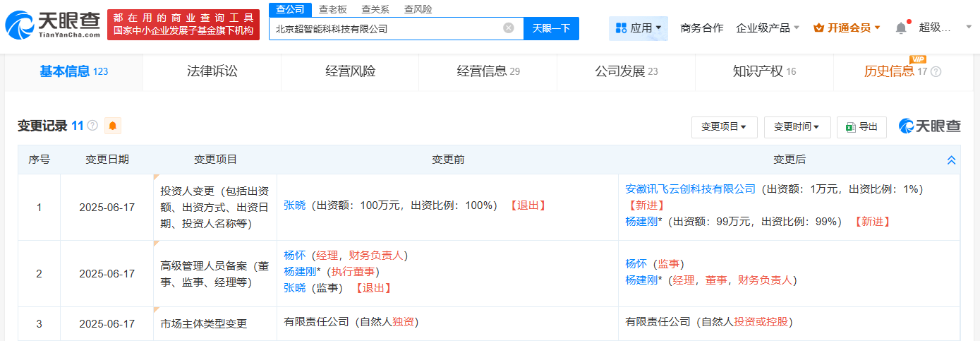Click the 变更项目 column header
Image resolution: width=980 pixels, height=341 pixels.
(x=215, y=160)
